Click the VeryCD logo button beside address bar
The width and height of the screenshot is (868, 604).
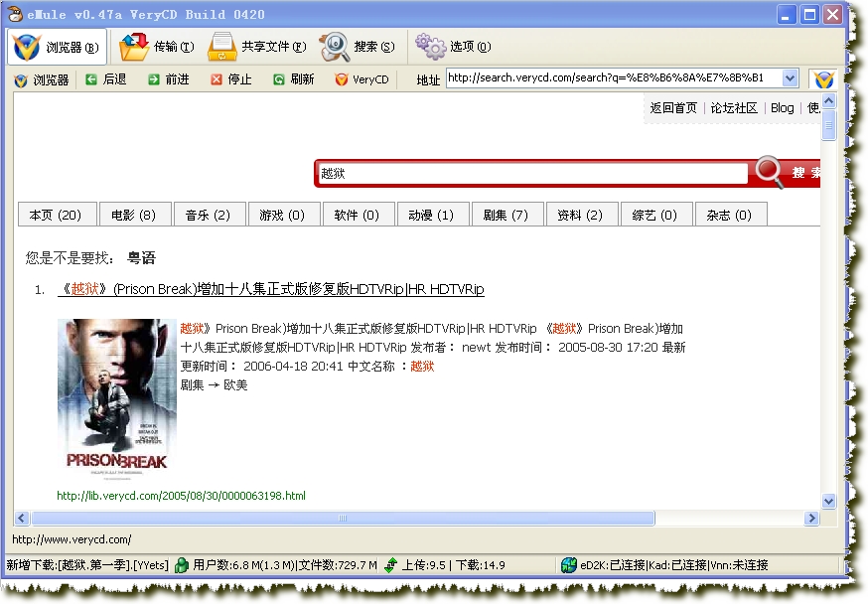tap(823, 79)
